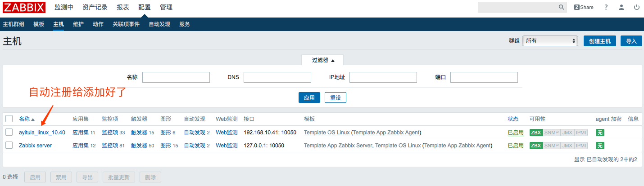
Task: Click the ZBX availability badge for ayitula_linux_10.40
Action: click(x=536, y=133)
